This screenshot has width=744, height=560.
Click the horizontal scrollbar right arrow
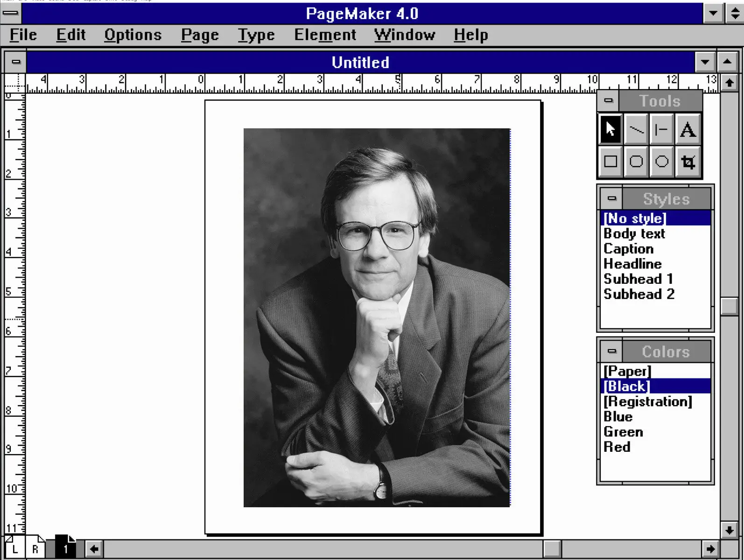(710, 549)
